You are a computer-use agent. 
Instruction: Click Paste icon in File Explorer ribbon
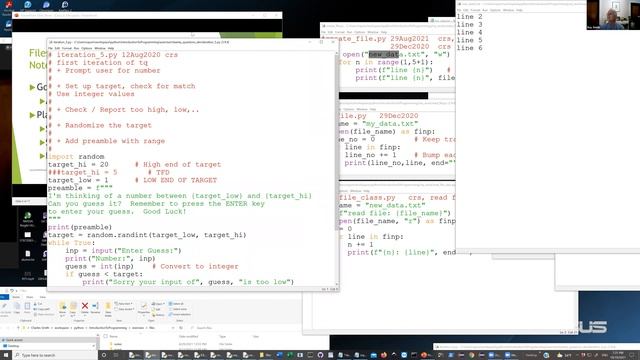[x=27, y=306]
